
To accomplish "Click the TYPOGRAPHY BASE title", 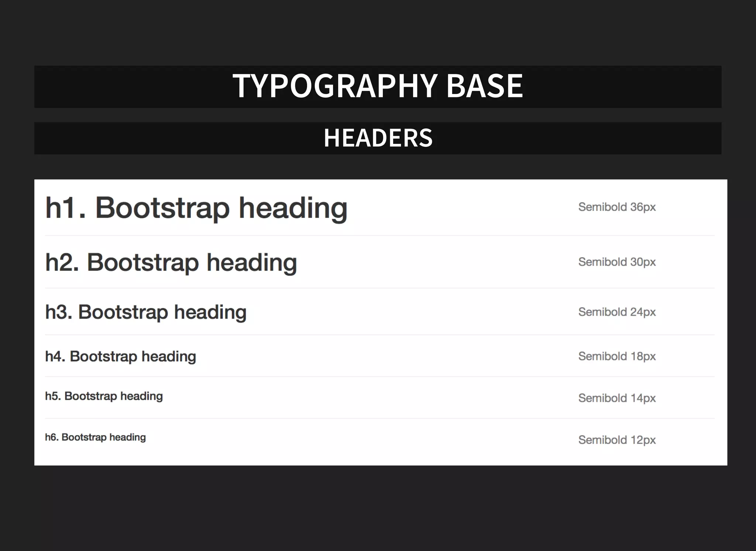I will pos(378,86).
